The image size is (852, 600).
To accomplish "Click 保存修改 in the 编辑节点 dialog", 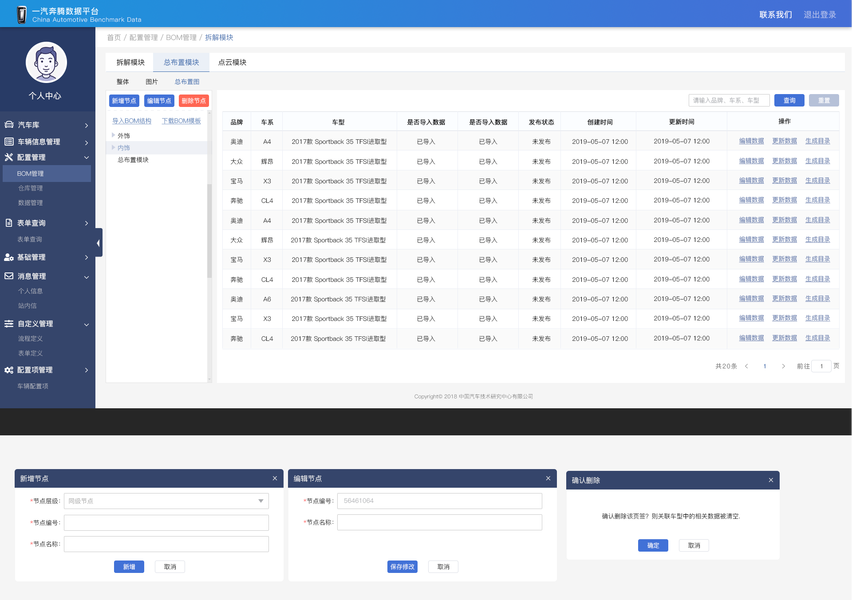I will pos(403,567).
